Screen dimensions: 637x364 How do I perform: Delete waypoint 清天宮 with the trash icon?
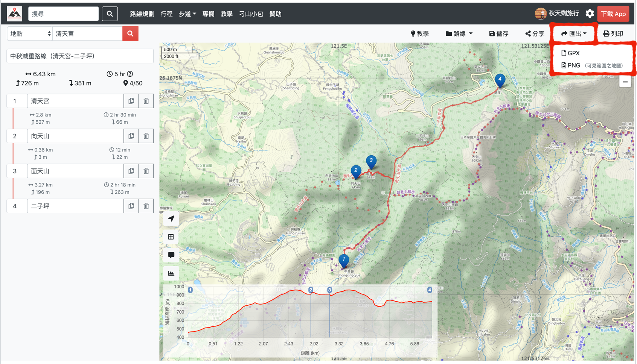click(x=146, y=101)
